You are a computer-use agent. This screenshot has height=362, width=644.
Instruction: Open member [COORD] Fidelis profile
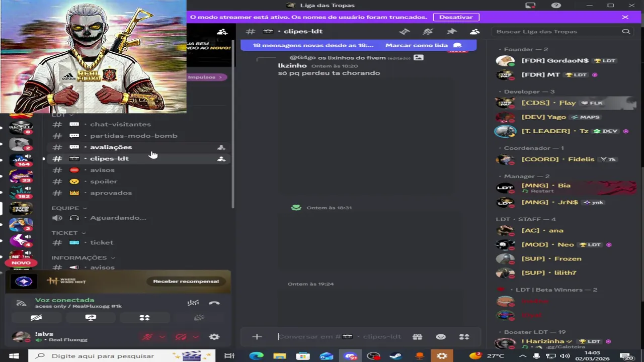pyautogui.click(x=566, y=159)
